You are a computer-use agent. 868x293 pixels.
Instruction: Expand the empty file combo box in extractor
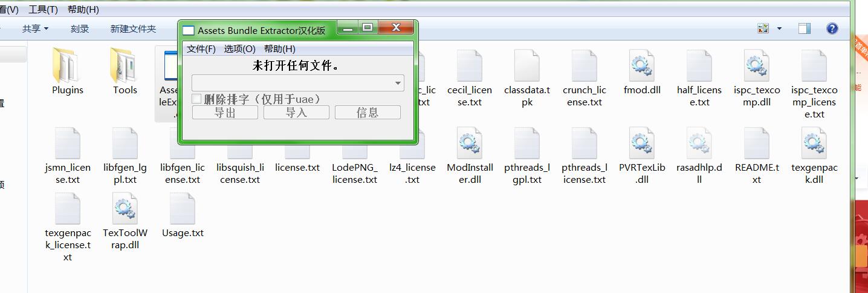398,83
